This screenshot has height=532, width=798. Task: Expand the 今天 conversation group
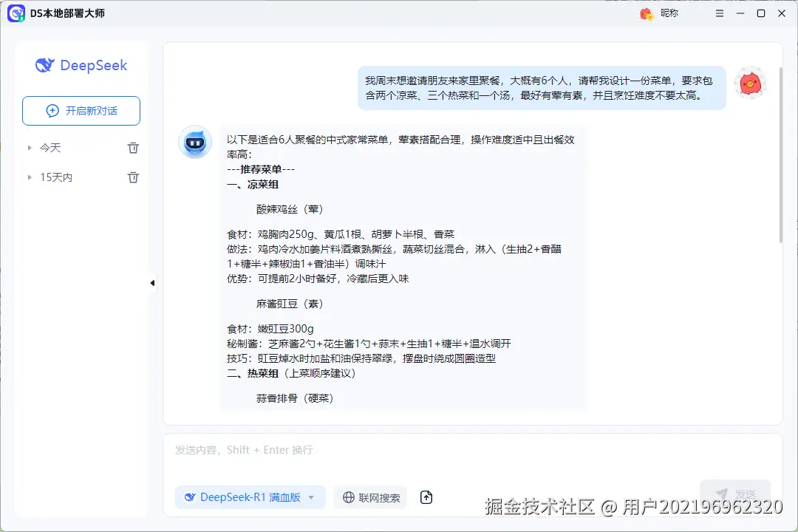pyautogui.click(x=30, y=147)
